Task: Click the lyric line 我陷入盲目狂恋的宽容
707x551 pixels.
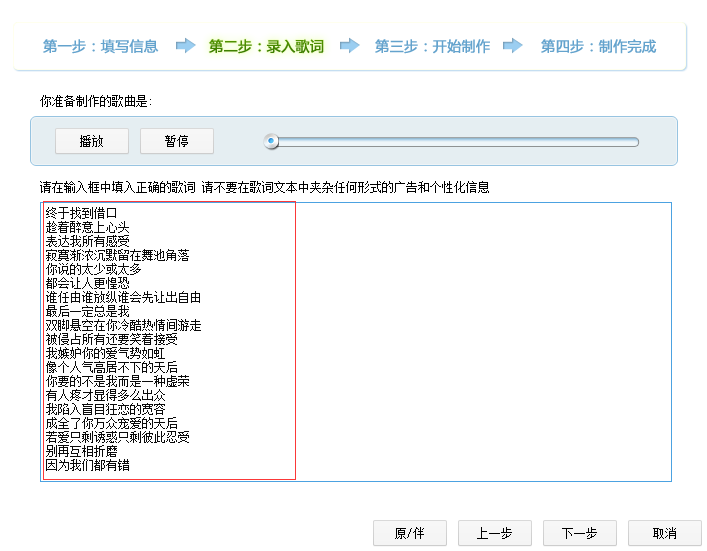Action: pyautogui.click(x=106, y=409)
